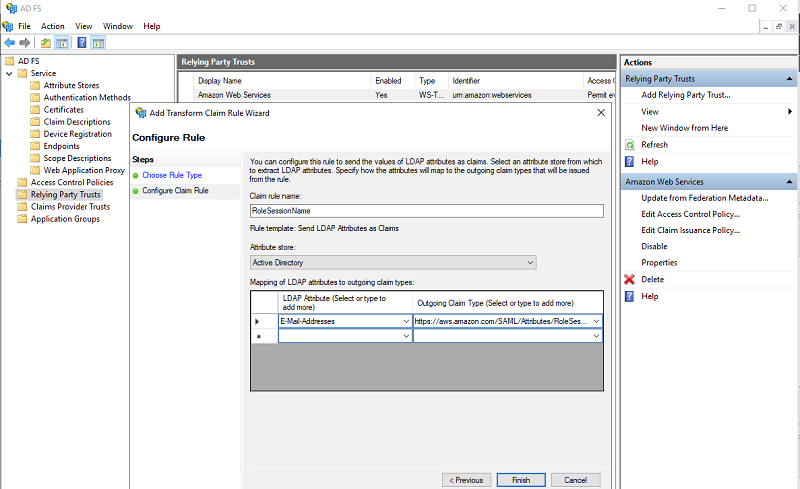Open the E-Mail-Addresses LDAP attribute dropdown
Image resolution: width=800 pixels, height=489 pixels.
(406, 321)
